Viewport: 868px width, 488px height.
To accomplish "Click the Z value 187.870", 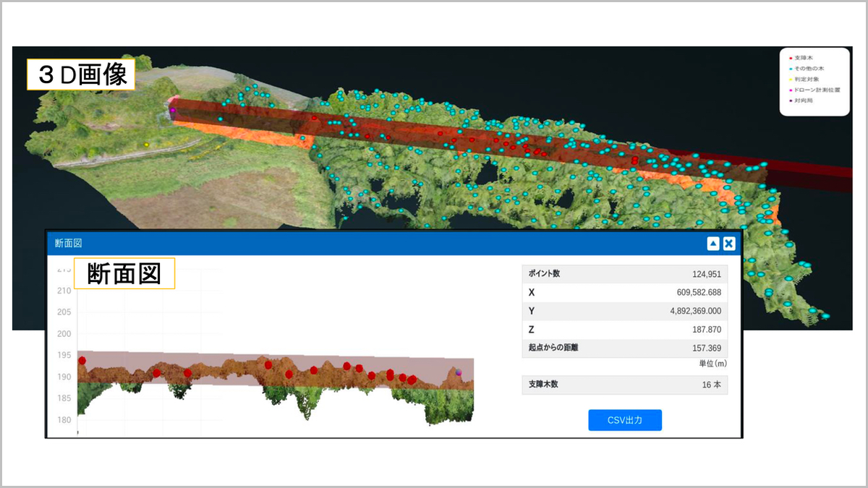I will [x=707, y=330].
